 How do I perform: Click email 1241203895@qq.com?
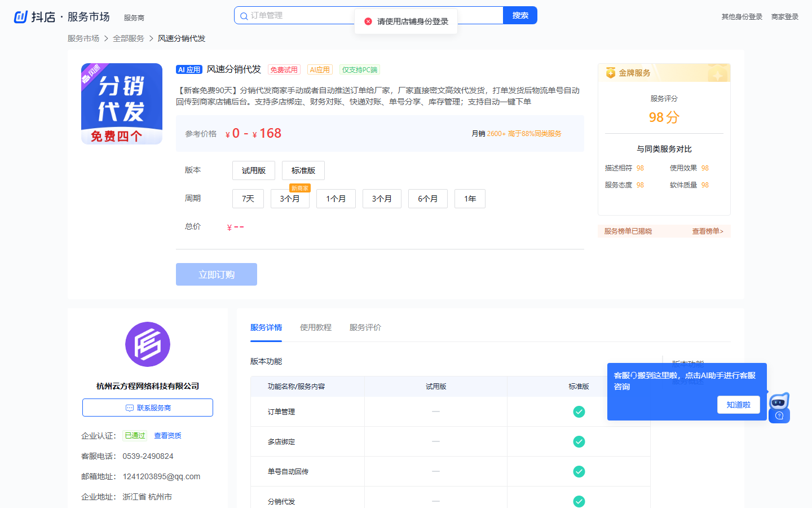click(161, 476)
